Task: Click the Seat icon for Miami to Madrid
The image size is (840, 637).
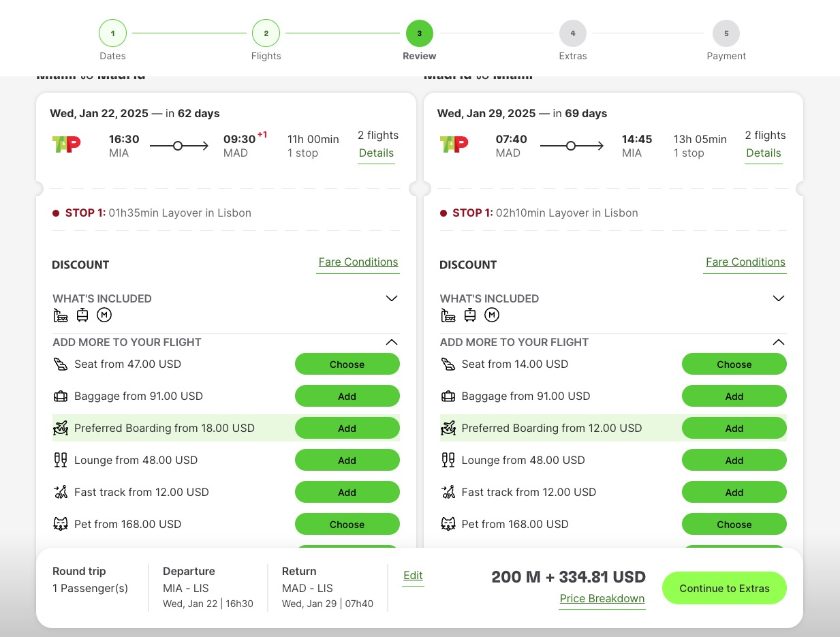Action: [61, 364]
